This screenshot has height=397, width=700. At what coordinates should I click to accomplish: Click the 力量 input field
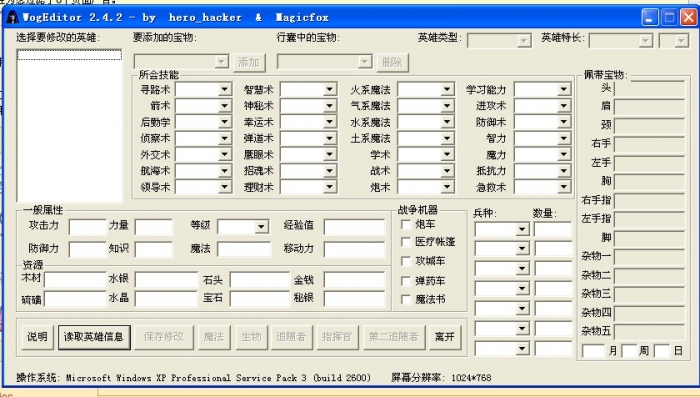click(x=154, y=226)
